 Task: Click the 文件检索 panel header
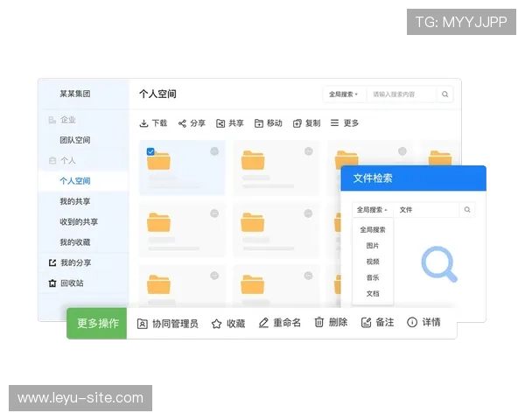(x=414, y=178)
